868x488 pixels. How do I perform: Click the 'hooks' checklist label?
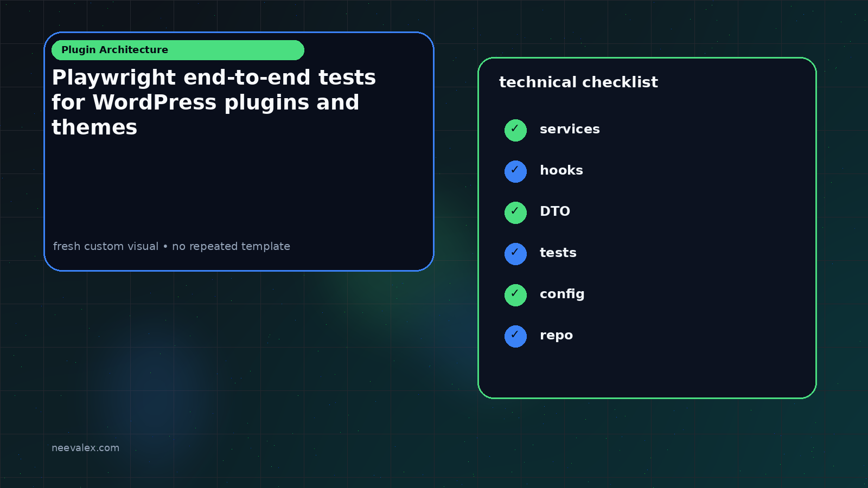click(561, 170)
